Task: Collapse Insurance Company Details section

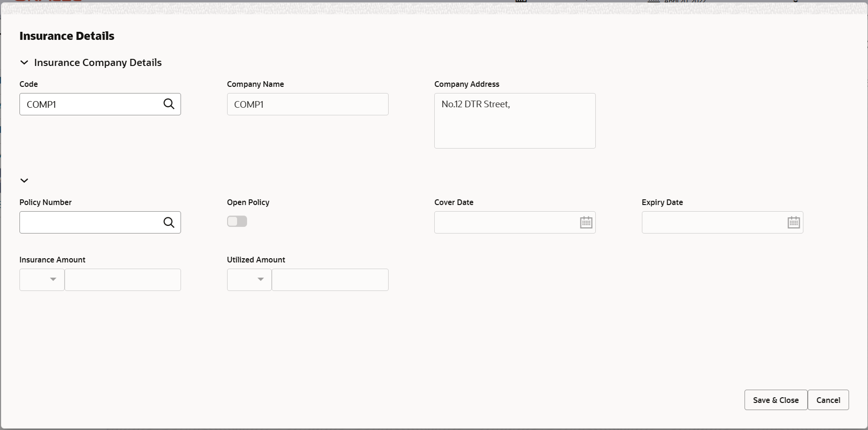Action: pyautogui.click(x=24, y=63)
